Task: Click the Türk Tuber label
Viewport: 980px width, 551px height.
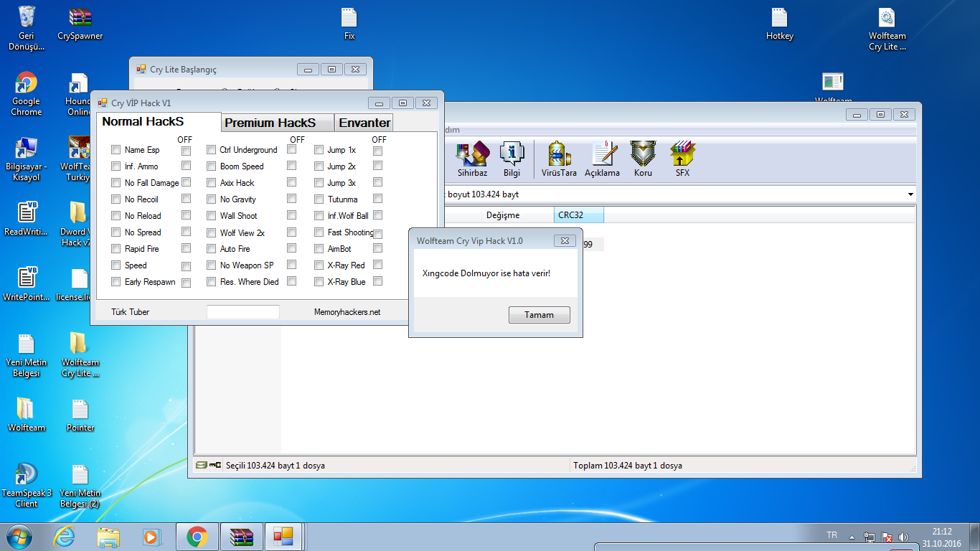Action: pyautogui.click(x=131, y=312)
